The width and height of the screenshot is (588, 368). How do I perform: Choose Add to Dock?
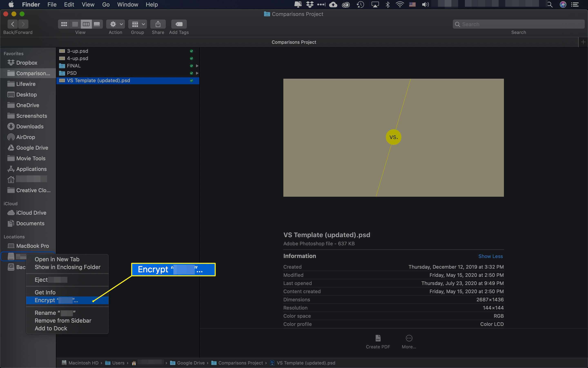67,328
